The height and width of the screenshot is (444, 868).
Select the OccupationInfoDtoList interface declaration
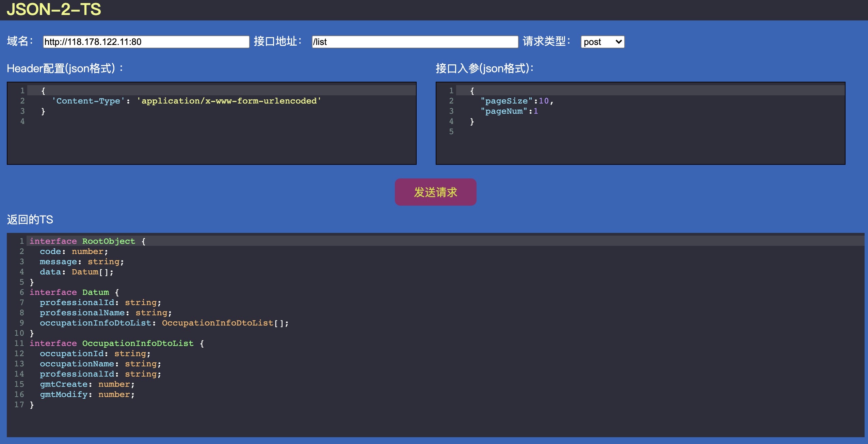[x=116, y=344]
